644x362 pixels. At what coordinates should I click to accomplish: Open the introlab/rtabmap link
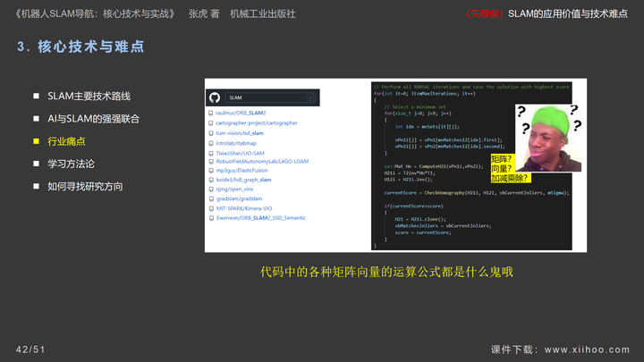[x=236, y=144]
